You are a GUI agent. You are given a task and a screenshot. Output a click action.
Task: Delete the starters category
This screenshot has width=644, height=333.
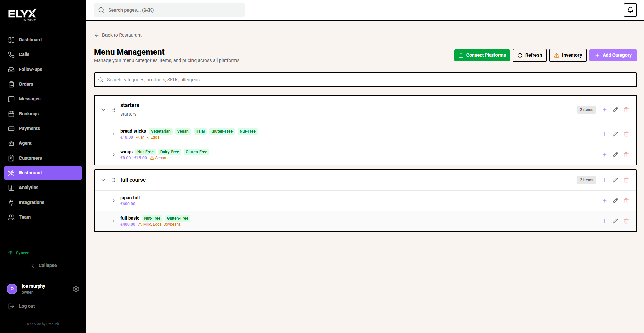point(626,110)
